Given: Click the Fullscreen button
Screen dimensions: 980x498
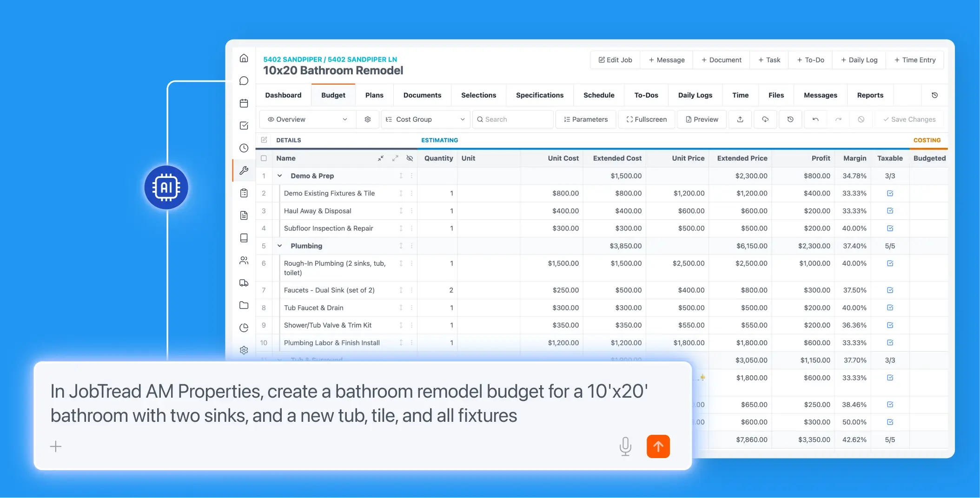Looking at the screenshot, I should 647,119.
